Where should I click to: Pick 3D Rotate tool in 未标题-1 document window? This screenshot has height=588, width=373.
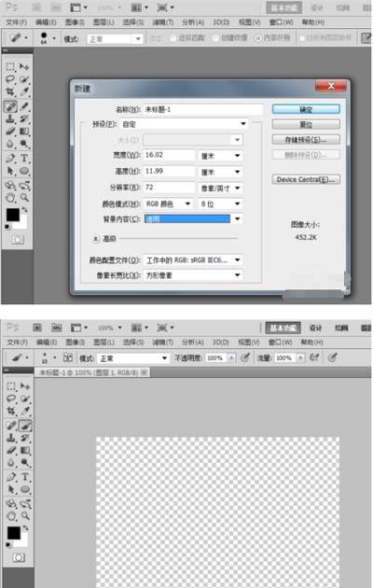tap(11, 504)
